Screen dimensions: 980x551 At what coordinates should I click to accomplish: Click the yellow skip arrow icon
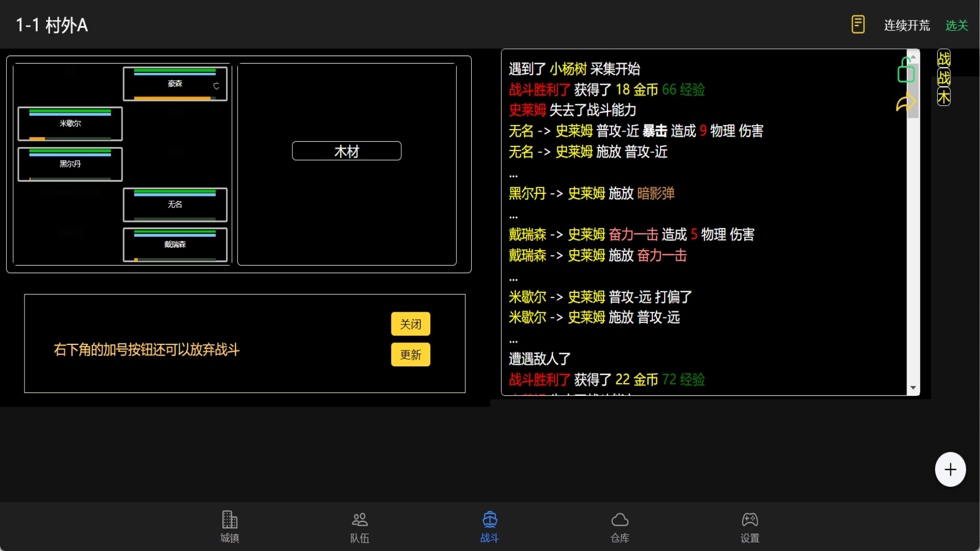pos(905,103)
